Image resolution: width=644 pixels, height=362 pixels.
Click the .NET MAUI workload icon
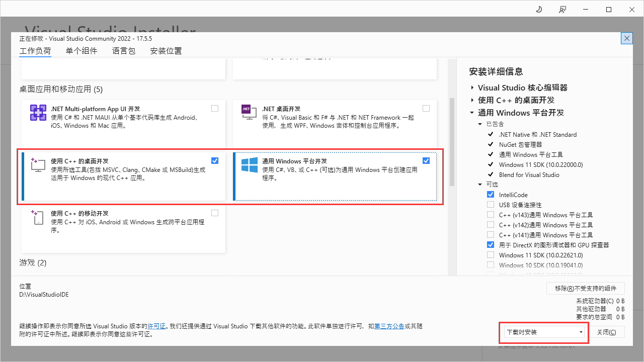coord(38,113)
